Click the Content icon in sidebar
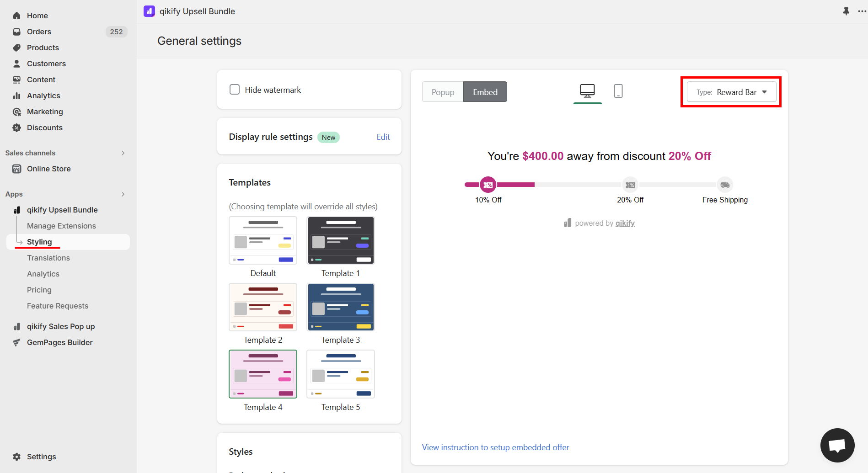868x473 pixels. (x=16, y=80)
